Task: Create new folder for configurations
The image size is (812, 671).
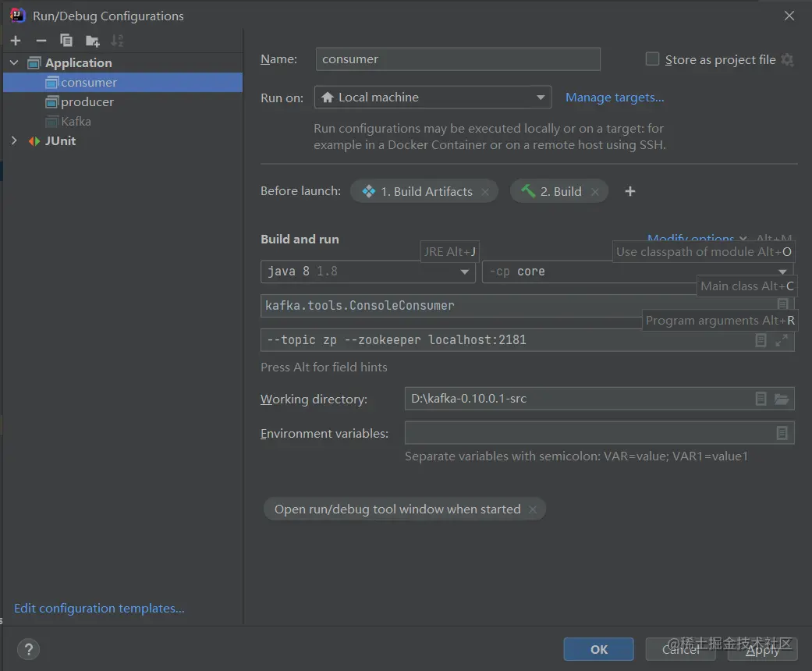Action: 92,41
